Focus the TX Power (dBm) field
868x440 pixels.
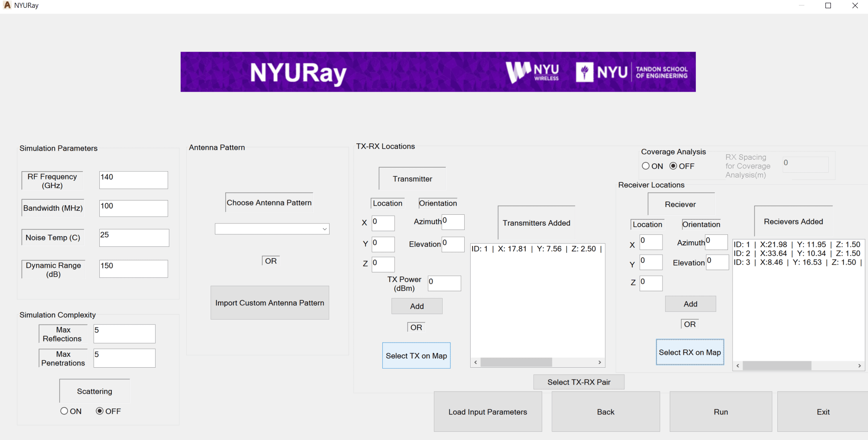click(x=444, y=283)
